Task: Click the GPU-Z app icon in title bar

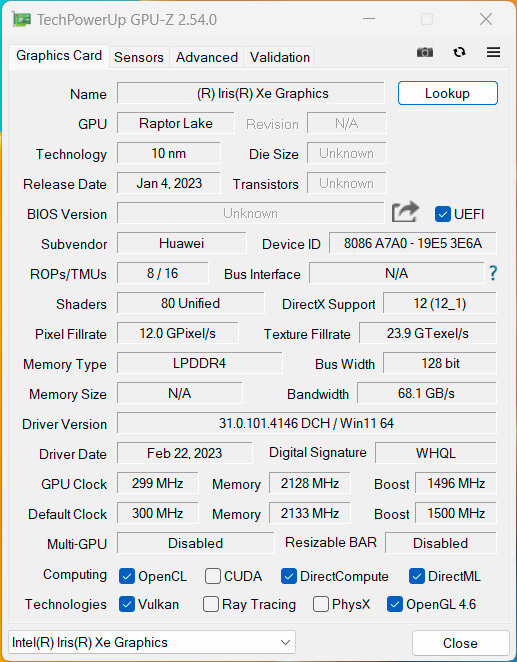Action: coord(21,19)
